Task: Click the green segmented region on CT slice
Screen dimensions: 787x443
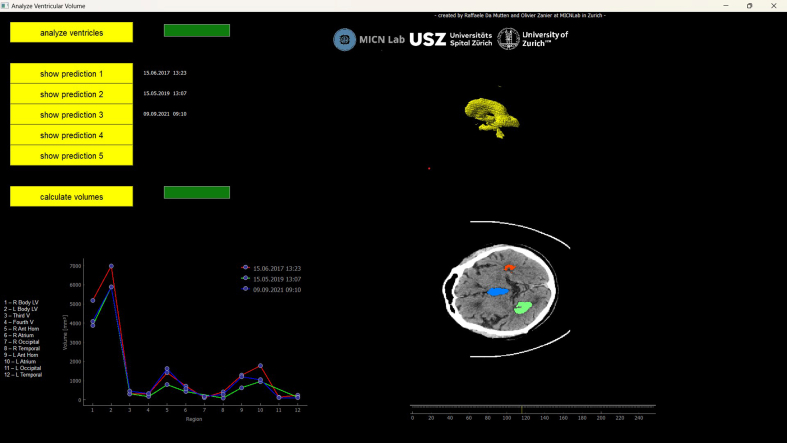Action: coord(523,308)
